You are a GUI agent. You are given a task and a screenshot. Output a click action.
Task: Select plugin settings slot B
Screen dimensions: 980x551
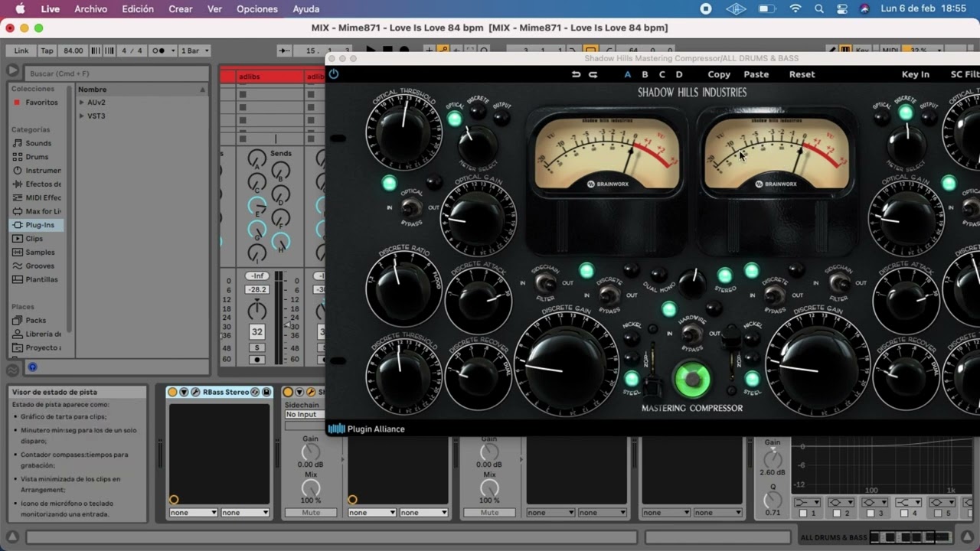coord(645,74)
